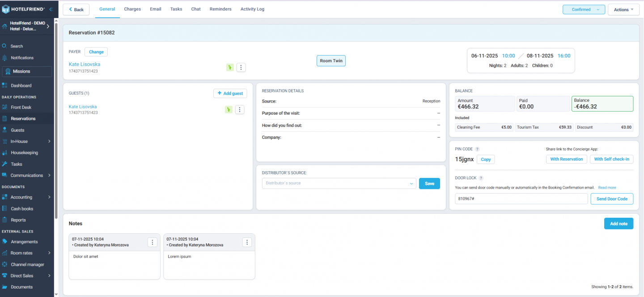
Task: Click the green guest status icon in Guests panel
Action: pyautogui.click(x=229, y=110)
